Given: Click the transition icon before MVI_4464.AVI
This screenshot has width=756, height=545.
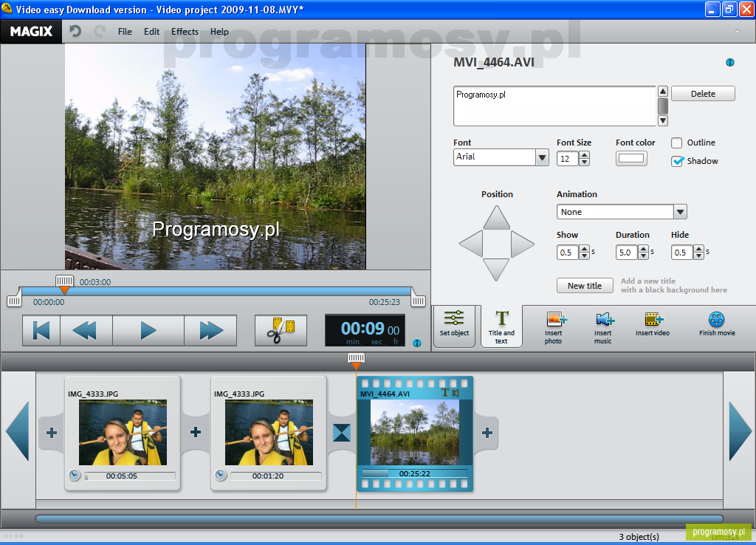Looking at the screenshot, I should (x=341, y=433).
